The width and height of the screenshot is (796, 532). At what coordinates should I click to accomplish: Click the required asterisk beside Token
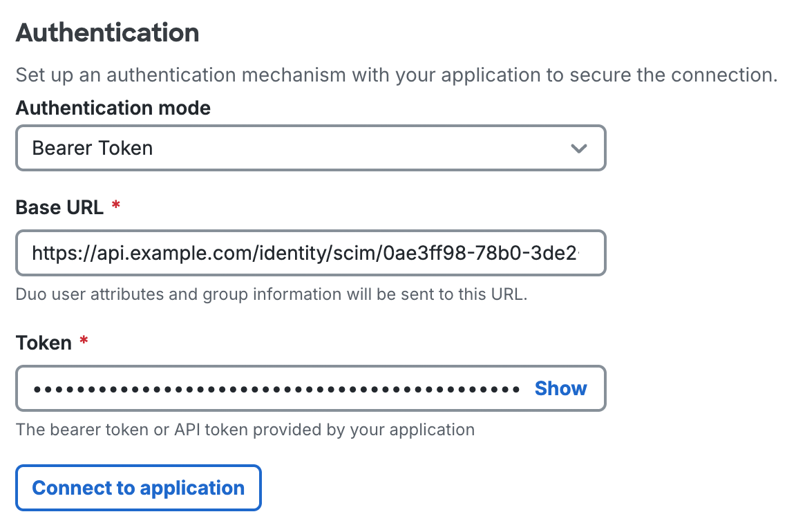83,341
